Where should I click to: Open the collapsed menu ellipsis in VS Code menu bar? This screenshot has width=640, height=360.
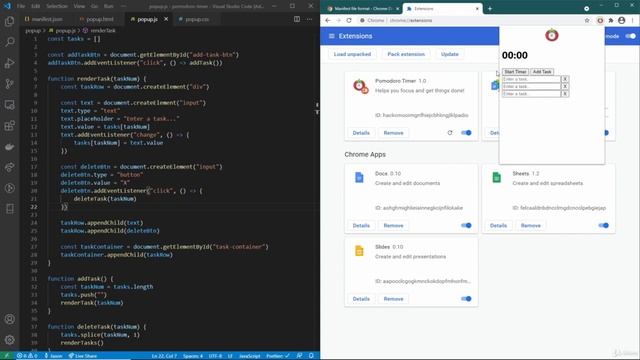click(x=124, y=6)
